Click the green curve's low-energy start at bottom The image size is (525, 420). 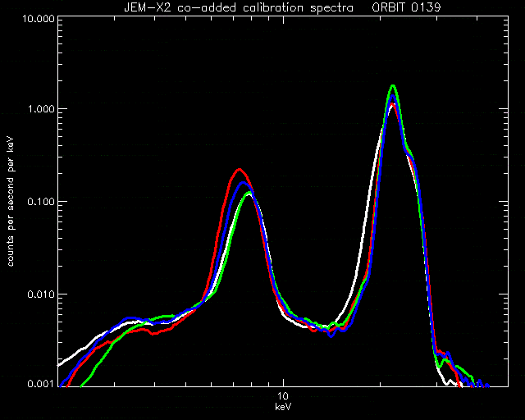[82, 385]
